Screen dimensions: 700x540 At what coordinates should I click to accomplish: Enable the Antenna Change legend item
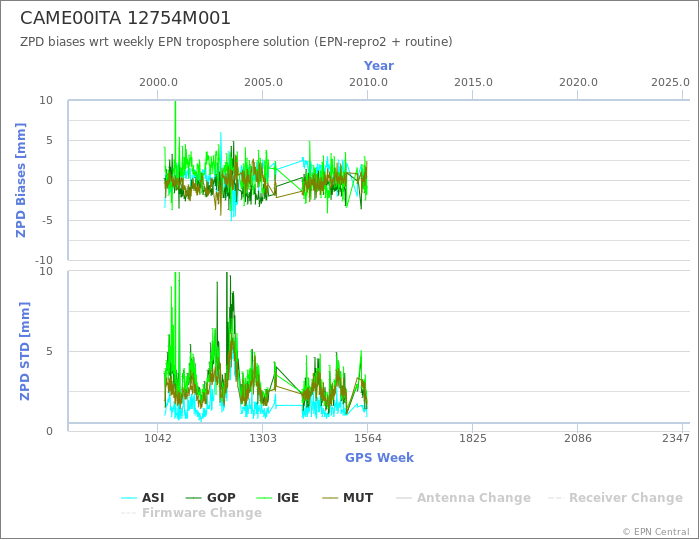(463, 498)
